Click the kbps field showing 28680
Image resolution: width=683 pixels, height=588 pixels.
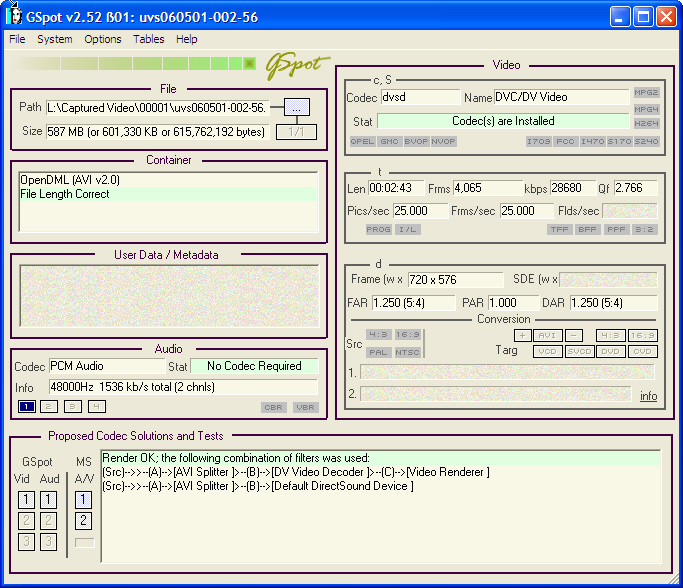click(572, 188)
